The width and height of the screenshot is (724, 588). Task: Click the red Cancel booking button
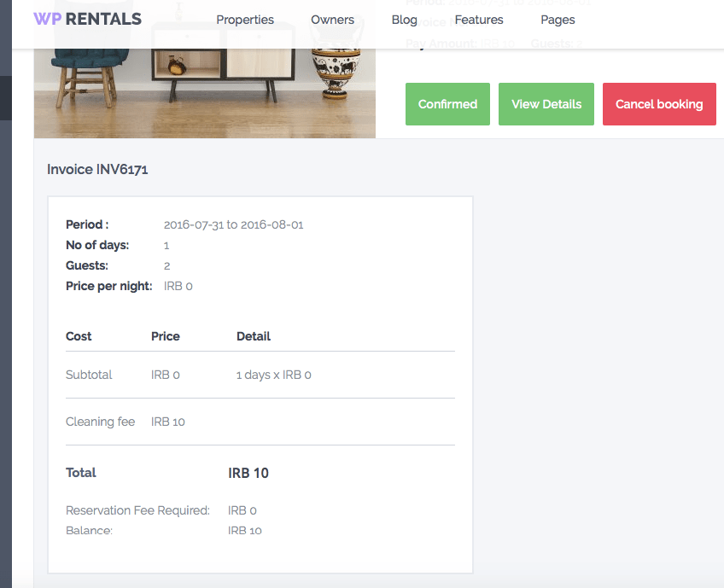[x=659, y=104]
